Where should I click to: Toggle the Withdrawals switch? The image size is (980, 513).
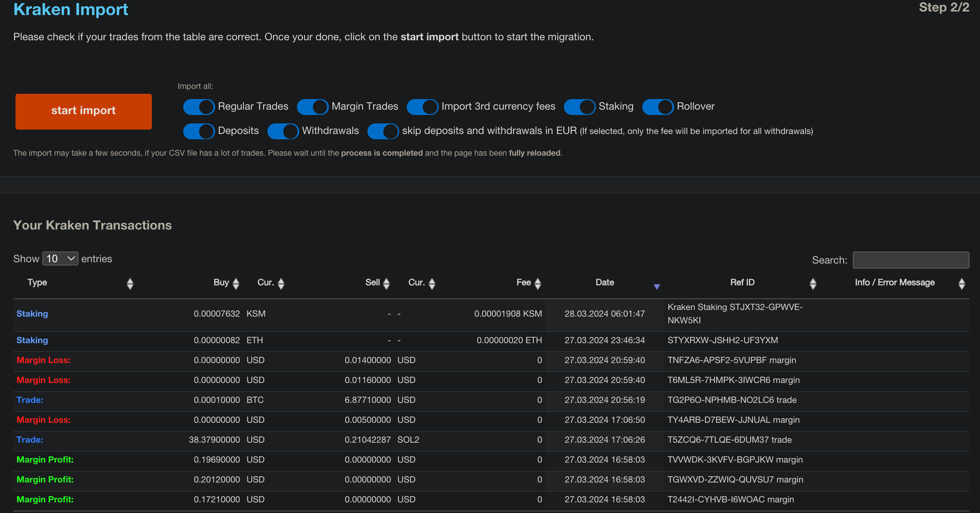point(283,131)
